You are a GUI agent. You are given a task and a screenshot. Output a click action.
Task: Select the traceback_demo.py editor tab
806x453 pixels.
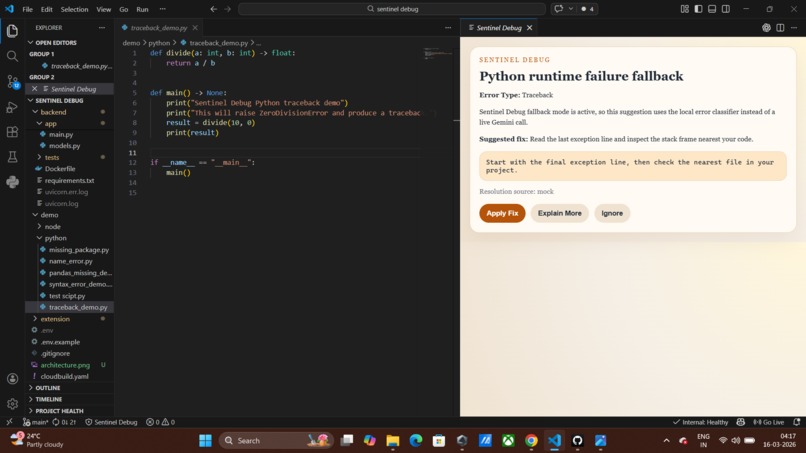click(158, 28)
